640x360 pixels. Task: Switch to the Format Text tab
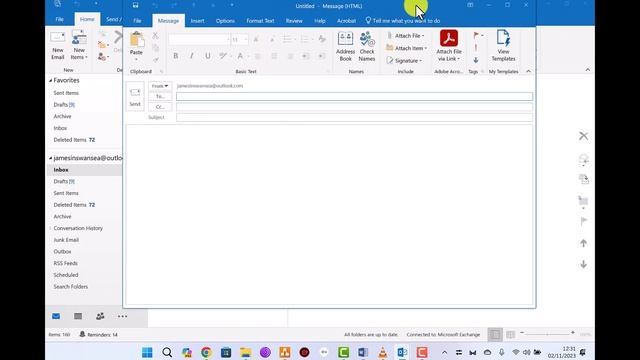click(260, 20)
